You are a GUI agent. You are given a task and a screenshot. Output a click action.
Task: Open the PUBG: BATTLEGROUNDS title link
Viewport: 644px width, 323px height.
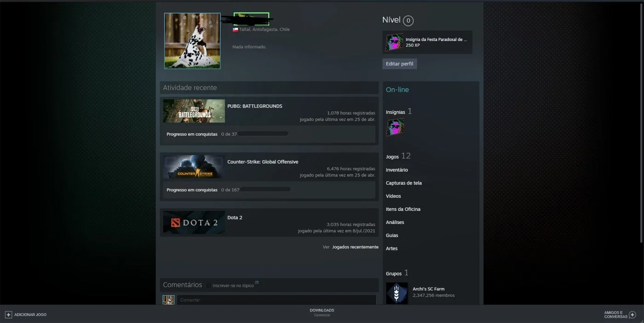[255, 106]
